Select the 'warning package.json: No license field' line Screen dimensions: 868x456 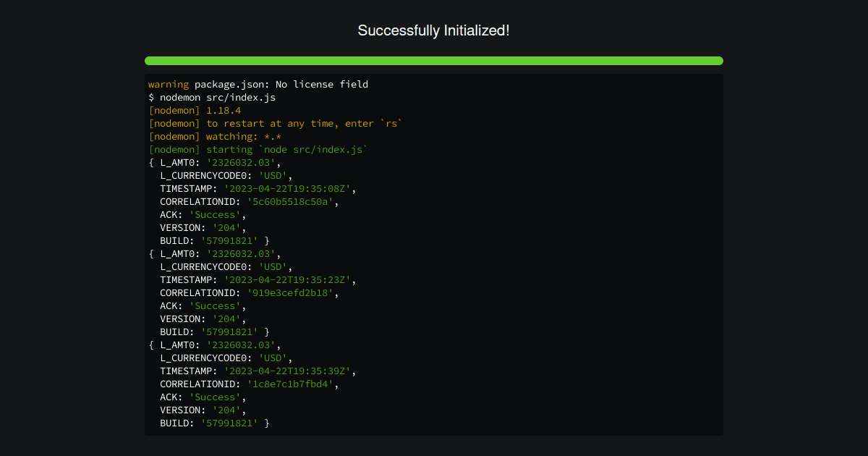258,84
